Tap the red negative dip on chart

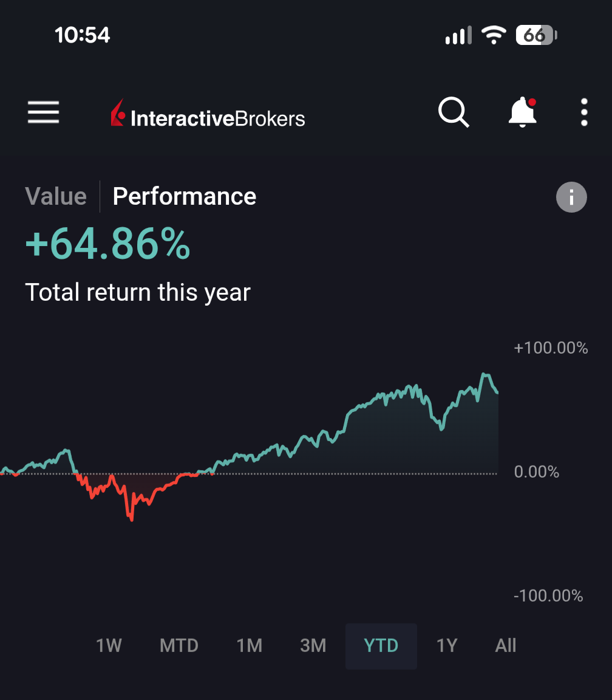tap(131, 516)
